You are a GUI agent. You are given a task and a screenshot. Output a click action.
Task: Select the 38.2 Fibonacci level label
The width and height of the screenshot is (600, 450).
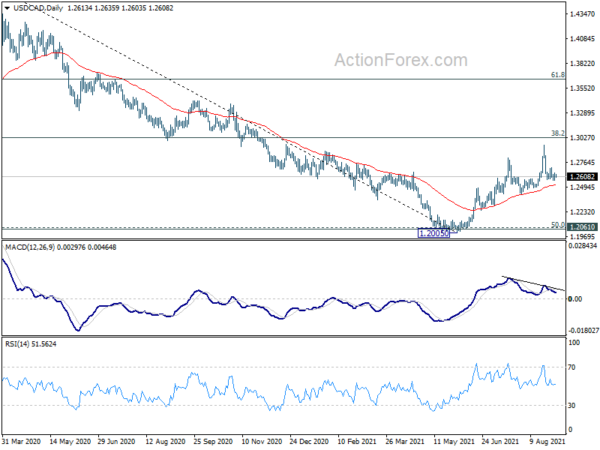point(558,133)
